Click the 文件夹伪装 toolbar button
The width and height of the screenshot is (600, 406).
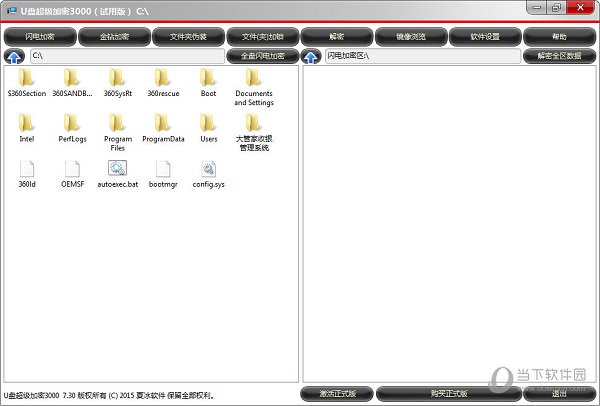point(188,36)
